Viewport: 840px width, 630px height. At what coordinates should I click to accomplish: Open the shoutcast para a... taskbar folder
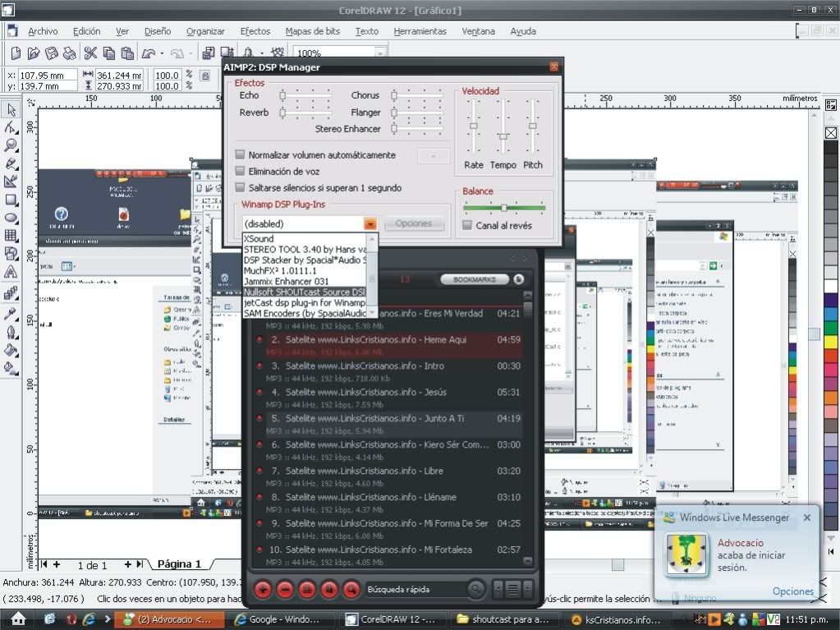tap(503, 619)
